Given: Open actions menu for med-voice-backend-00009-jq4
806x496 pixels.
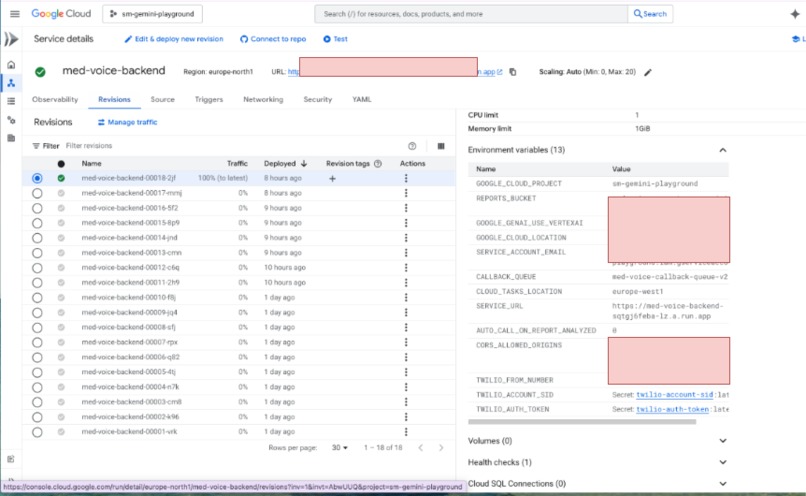Looking at the screenshot, I should pos(406,313).
